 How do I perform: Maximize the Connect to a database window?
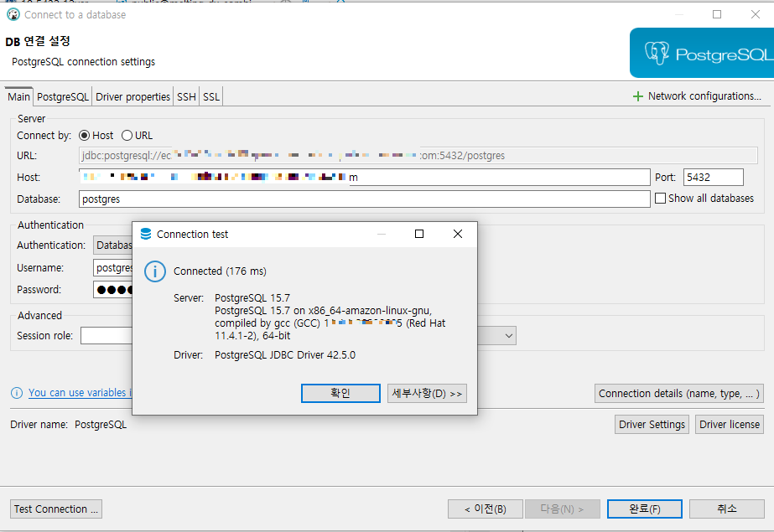[x=717, y=14]
